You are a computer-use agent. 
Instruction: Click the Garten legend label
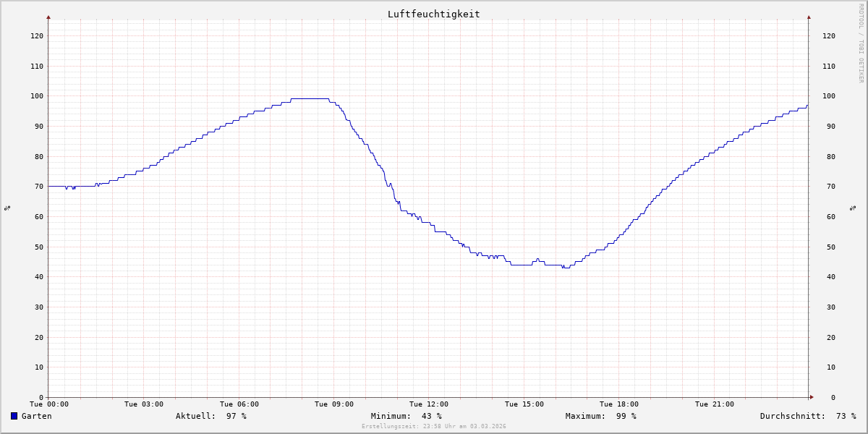click(36, 416)
